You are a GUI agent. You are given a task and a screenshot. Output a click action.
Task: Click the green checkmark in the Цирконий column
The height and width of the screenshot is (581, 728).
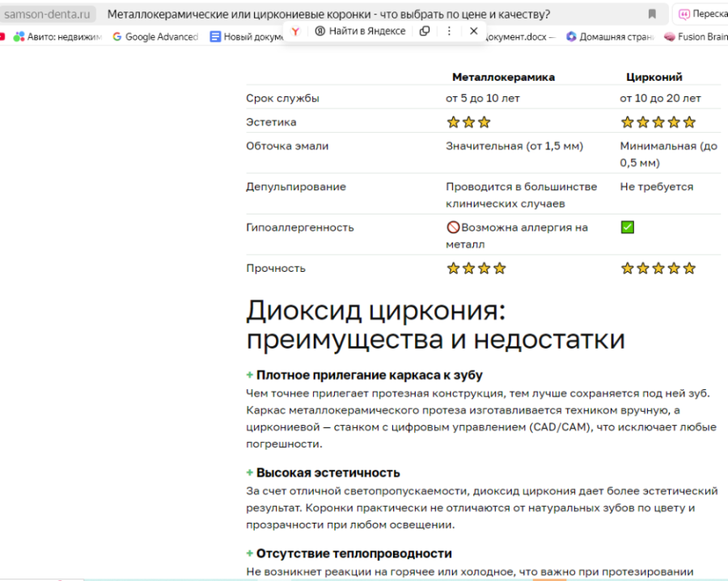628,227
